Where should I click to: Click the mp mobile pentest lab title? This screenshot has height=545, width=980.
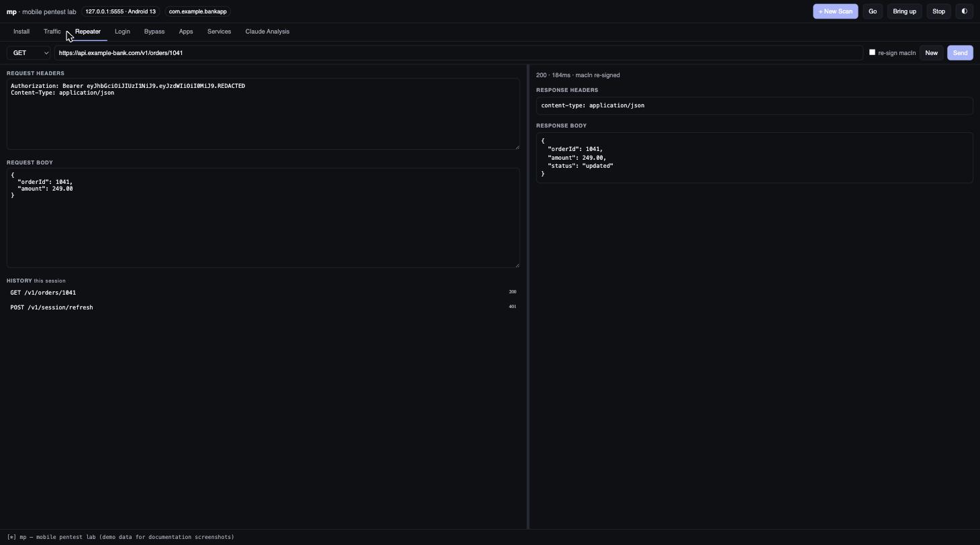pyautogui.click(x=42, y=11)
